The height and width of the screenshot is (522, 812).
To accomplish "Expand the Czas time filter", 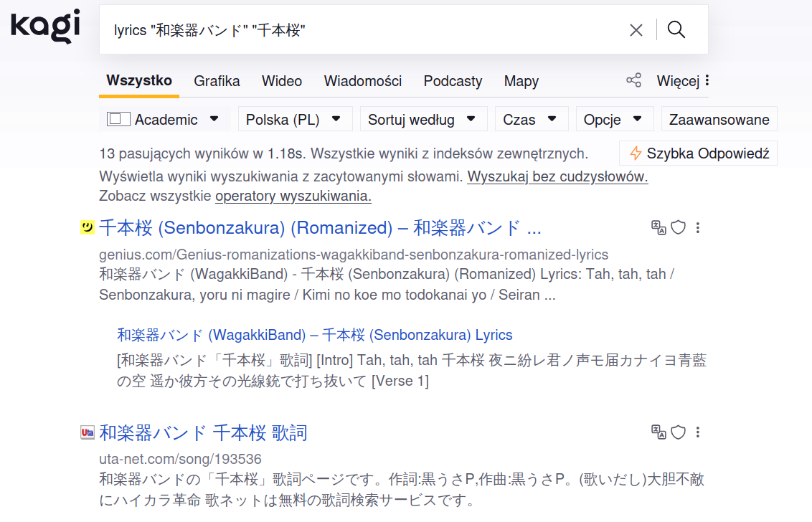I will [531, 120].
